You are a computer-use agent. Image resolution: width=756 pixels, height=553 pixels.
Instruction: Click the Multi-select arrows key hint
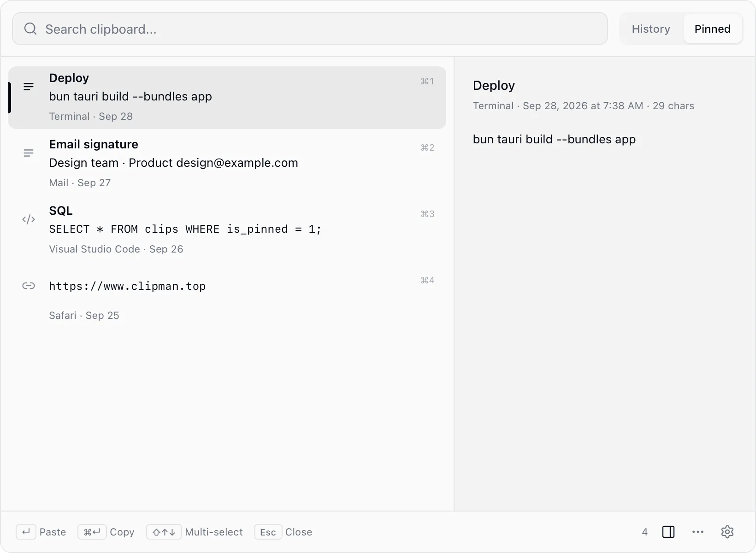tap(164, 532)
